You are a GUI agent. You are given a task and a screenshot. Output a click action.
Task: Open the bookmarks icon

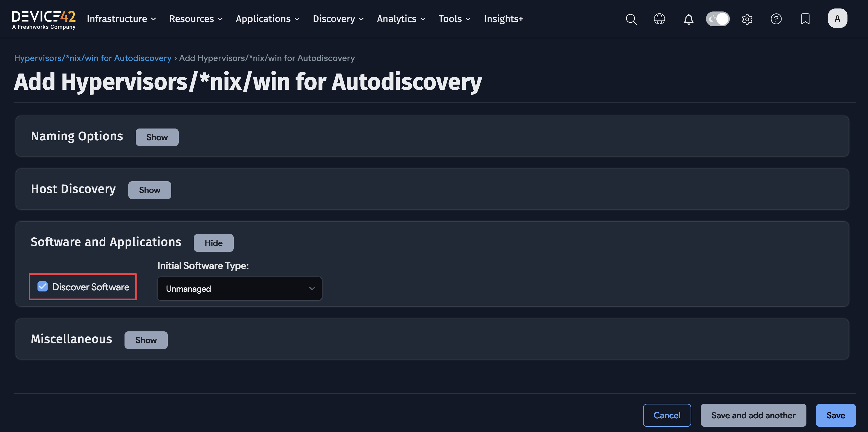pos(805,19)
